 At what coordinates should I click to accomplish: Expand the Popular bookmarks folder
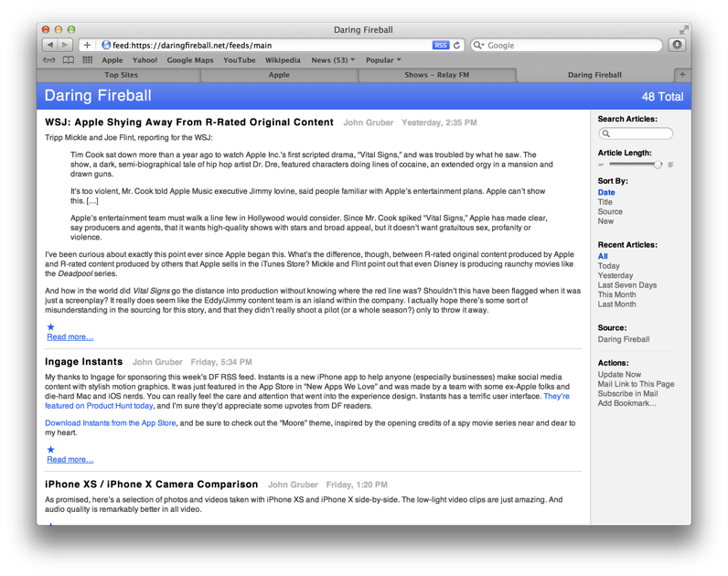pyautogui.click(x=383, y=60)
